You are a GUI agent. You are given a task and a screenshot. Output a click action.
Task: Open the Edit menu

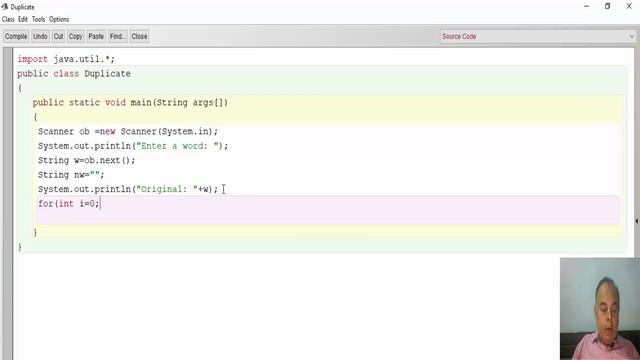pos(23,19)
